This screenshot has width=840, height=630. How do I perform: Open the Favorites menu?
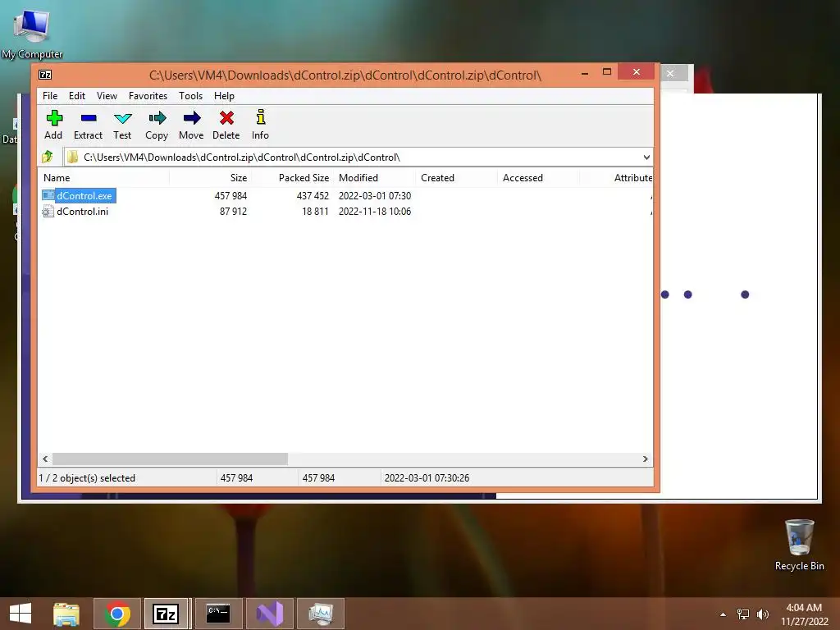[148, 96]
